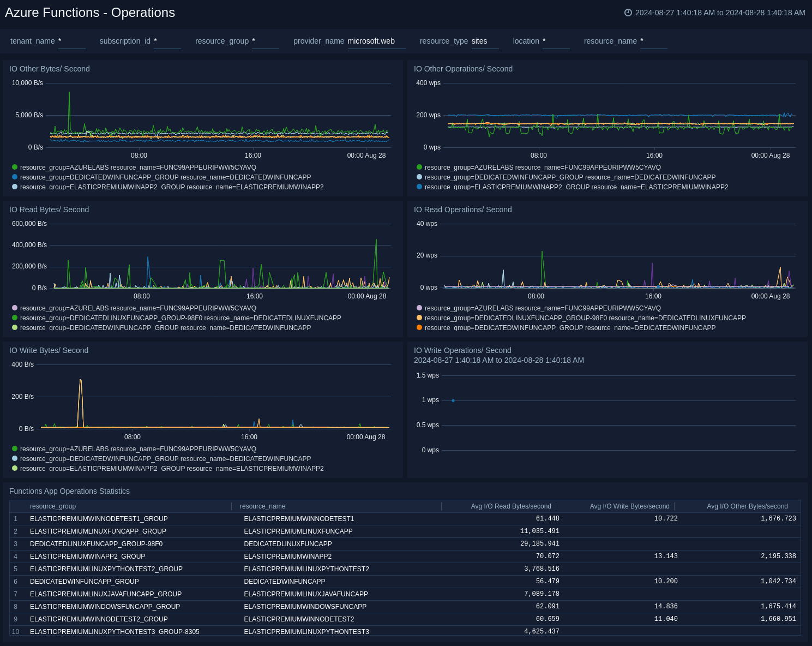Click the IO Read Bytes/ Second panel title
This screenshot has width=812, height=646.
click(49, 210)
